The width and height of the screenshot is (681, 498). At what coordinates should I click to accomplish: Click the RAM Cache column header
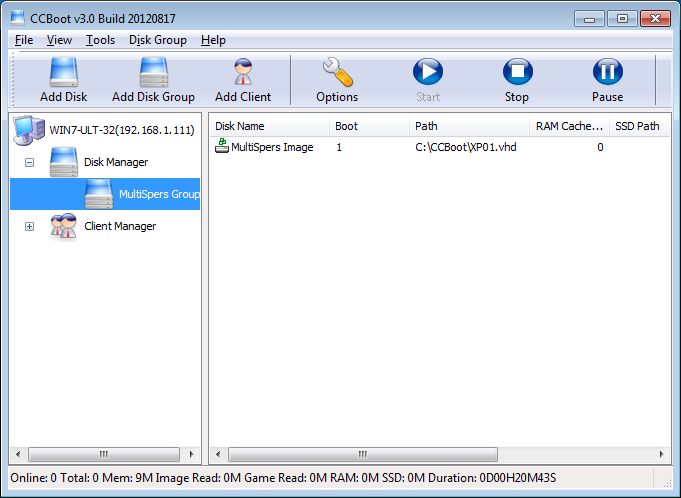point(569,126)
